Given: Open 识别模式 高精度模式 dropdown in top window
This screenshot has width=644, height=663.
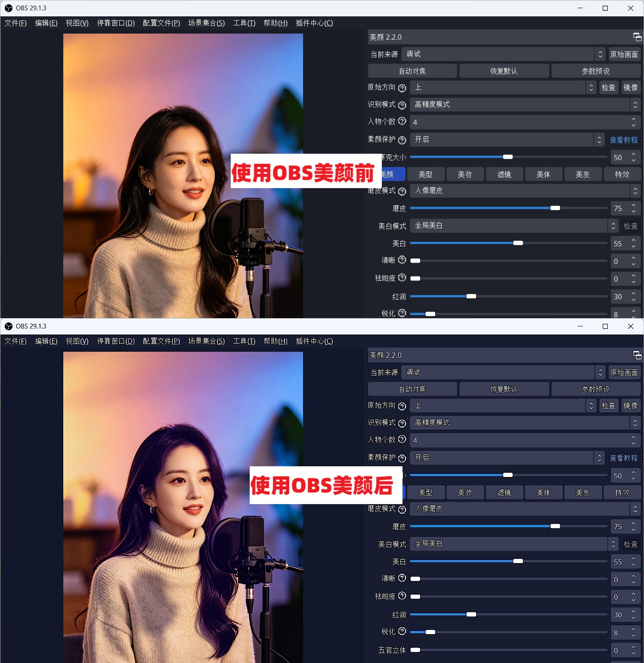Looking at the screenshot, I should [525, 105].
